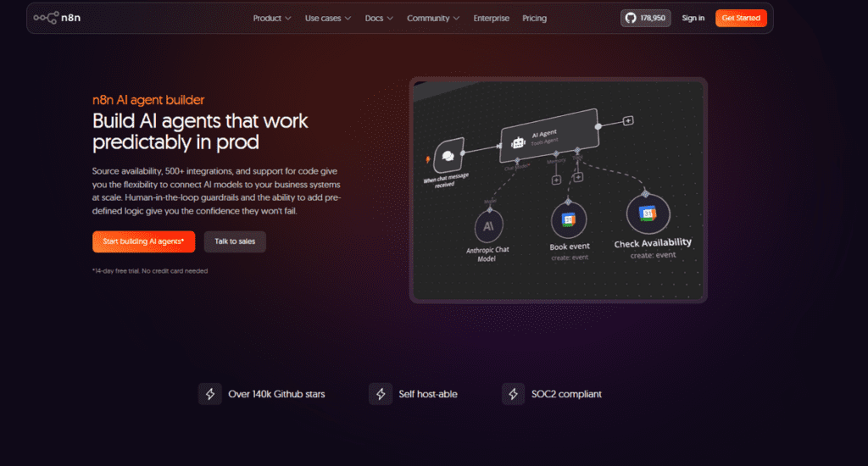Click 'SOC2 compliant' text

point(566,394)
